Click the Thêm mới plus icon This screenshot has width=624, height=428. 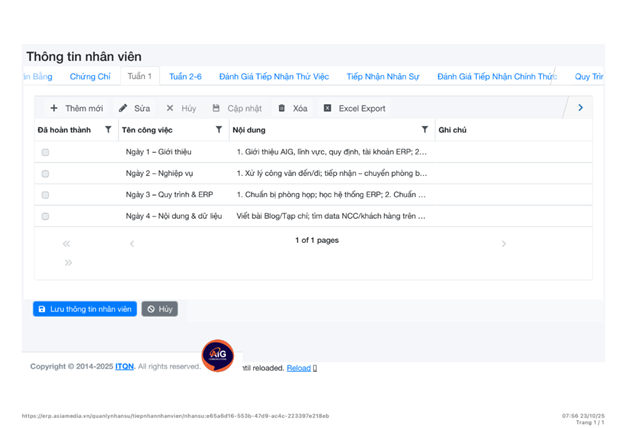click(x=54, y=108)
